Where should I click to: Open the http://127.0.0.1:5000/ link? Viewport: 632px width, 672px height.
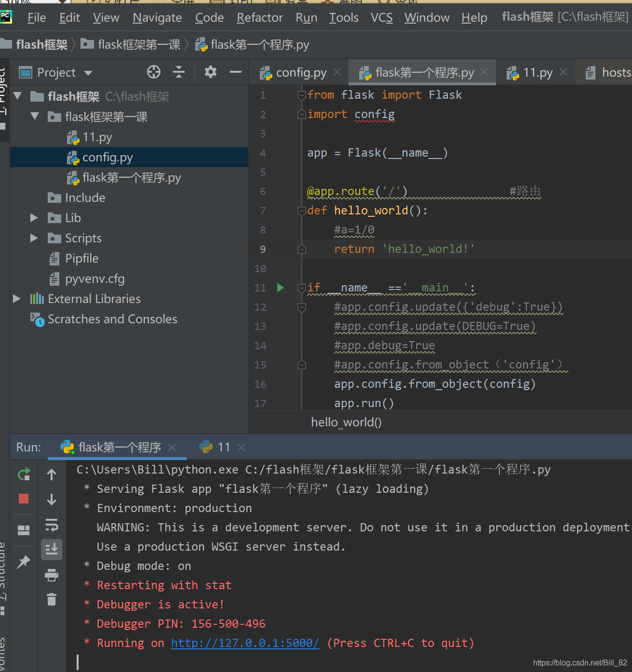(x=245, y=643)
